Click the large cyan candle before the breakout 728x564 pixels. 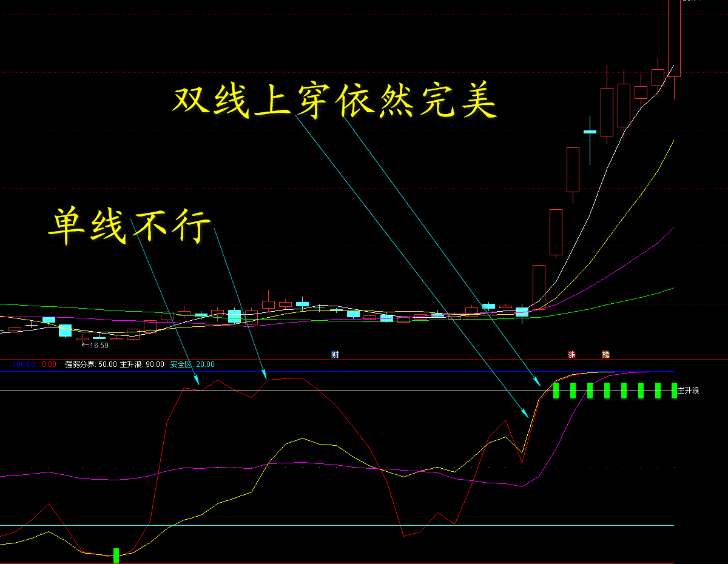tap(522, 312)
